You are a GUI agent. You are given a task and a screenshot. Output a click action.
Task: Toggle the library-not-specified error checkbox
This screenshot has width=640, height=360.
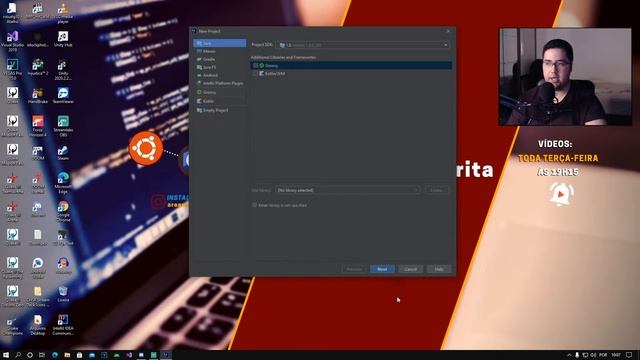[x=255, y=205]
